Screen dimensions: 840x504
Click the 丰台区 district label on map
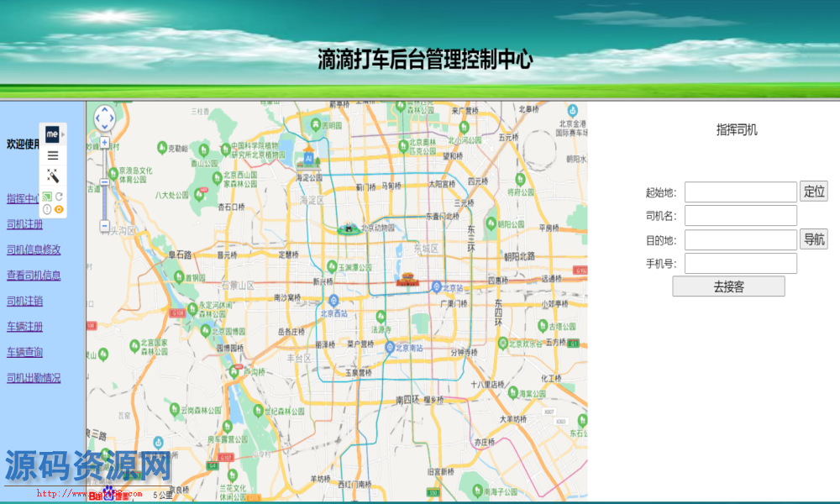(x=299, y=358)
